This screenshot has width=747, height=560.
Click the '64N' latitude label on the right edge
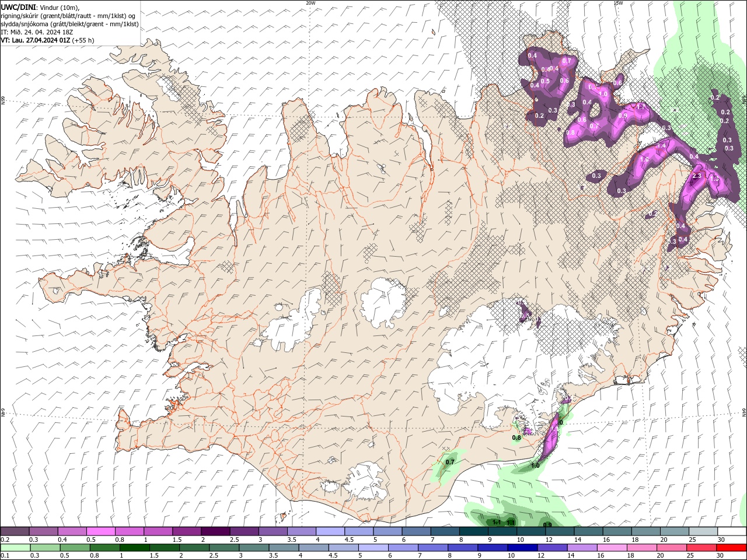pos(744,412)
